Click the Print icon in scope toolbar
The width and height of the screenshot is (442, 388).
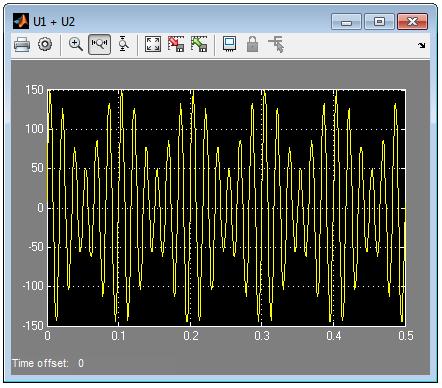22,44
